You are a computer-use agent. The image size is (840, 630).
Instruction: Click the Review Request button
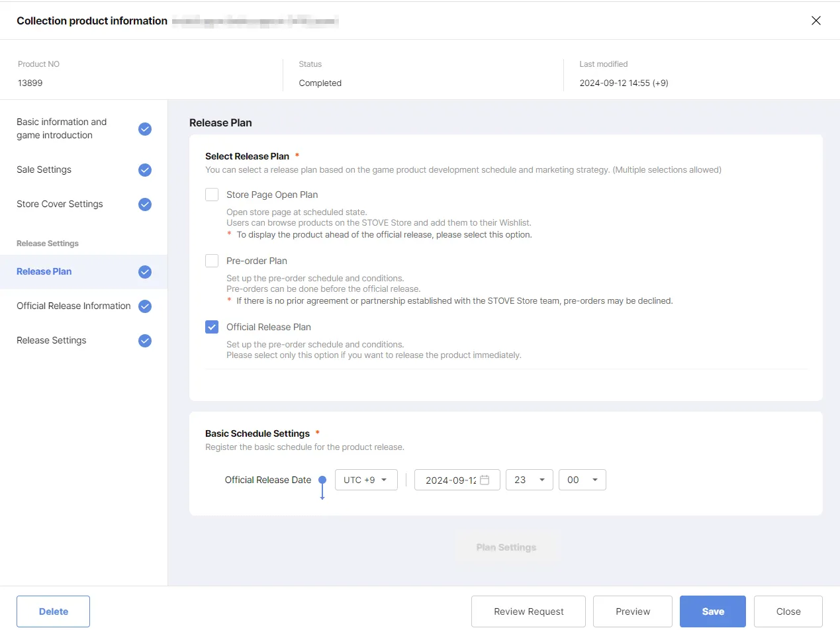(528, 611)
